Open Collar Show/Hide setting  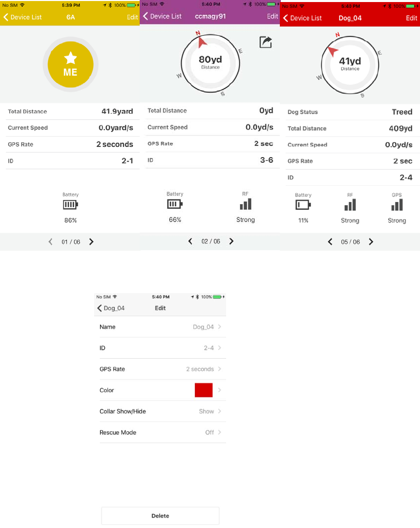click(x=163, y=411)
